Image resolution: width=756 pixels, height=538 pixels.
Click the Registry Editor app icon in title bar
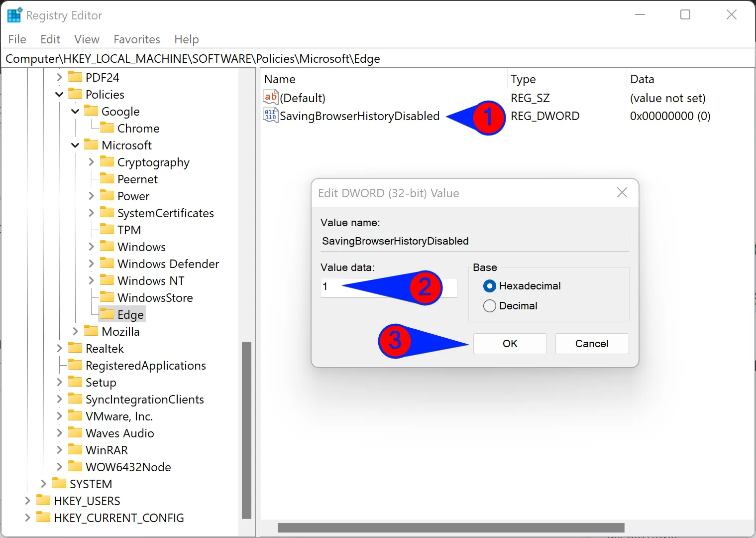[14, 15]
